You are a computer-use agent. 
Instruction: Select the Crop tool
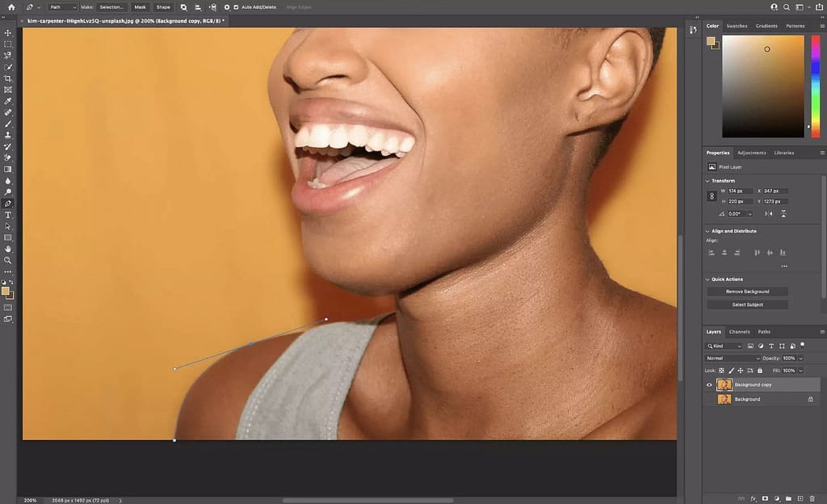click(x=8, y=78)
